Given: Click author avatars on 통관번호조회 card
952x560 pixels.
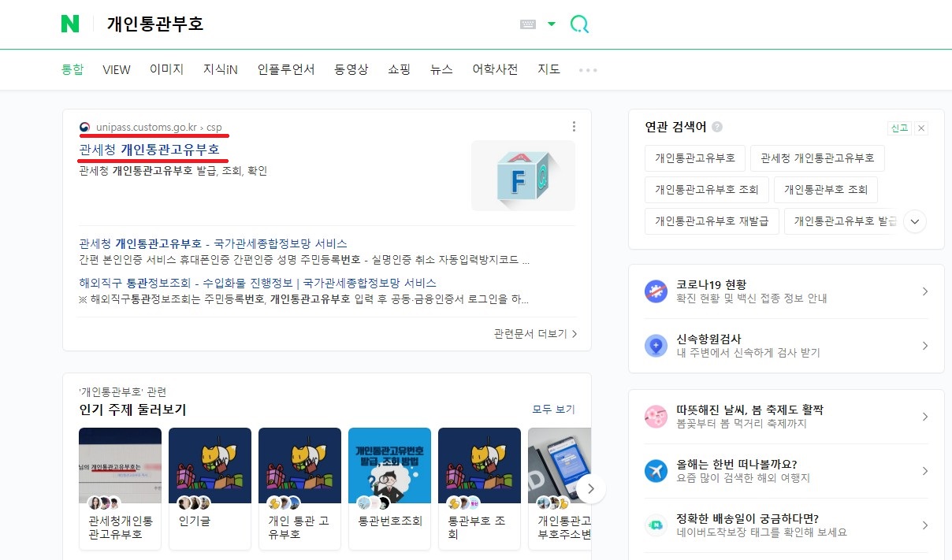Looking at the screenshot, I should 374,503.
